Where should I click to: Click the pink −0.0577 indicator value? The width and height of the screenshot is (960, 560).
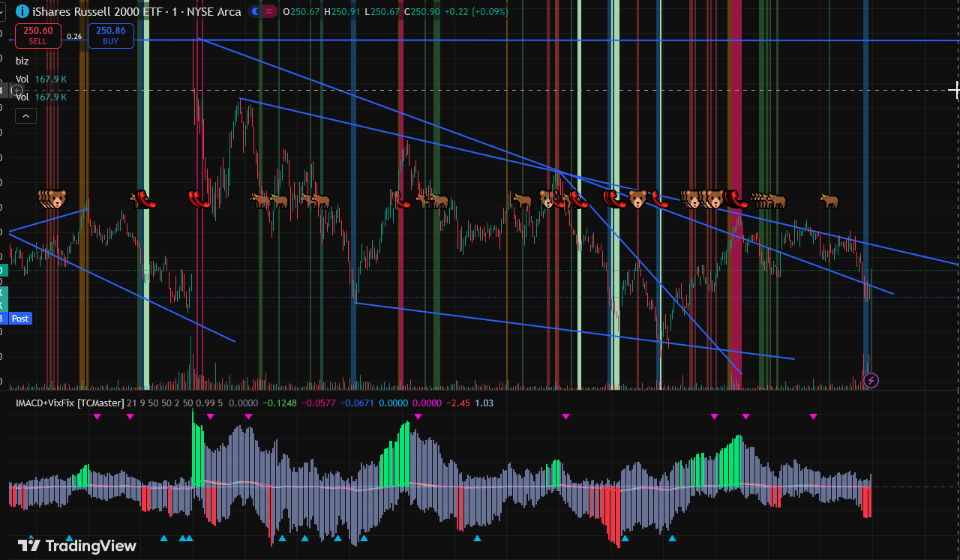pyautogui.click(x=319, y=403)
